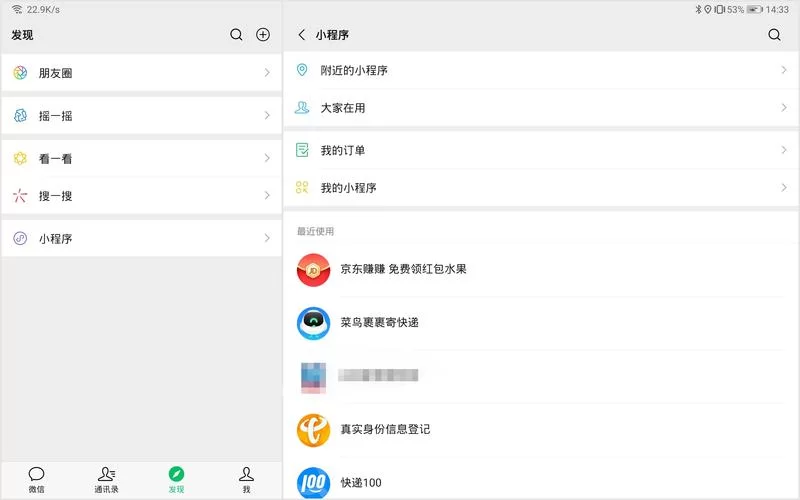Expand 搜一搜 via its chevron
Screen dimensions: 800x500
(x=267, y=195)
